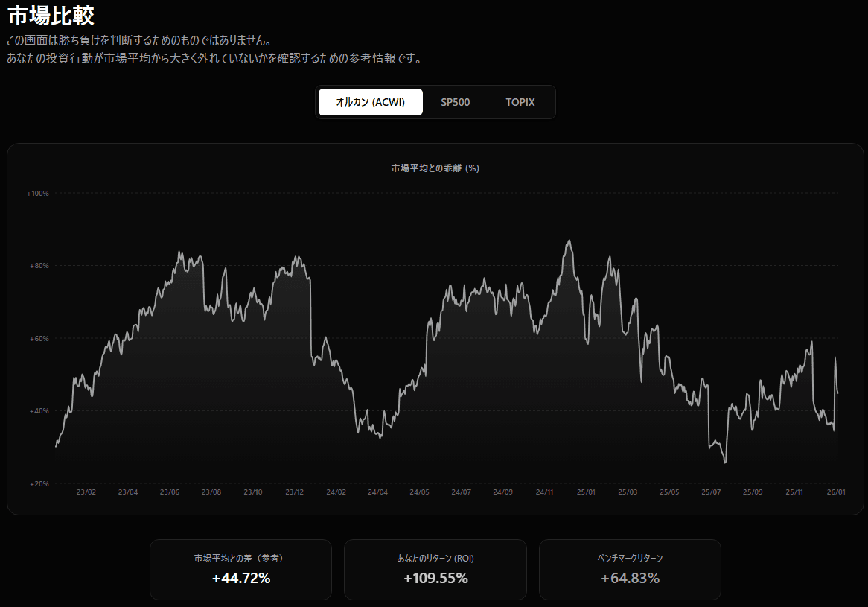
Task: Click the ベンチマークリターン stat card
Action: [630, 569]
